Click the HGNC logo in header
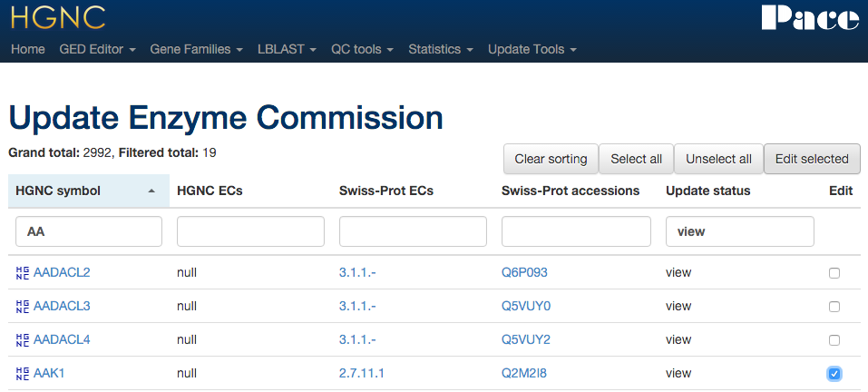The height and width of the screenshot is (392, 868). click(58, 17)
